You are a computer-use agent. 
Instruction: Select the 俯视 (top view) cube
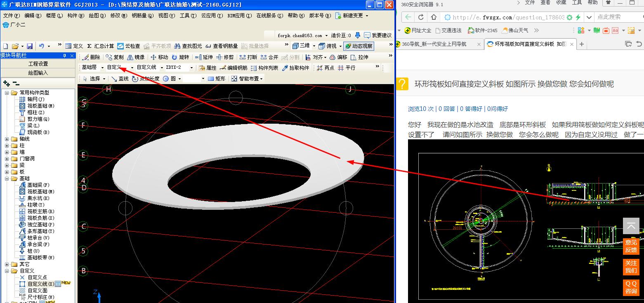tap(328, 46)
